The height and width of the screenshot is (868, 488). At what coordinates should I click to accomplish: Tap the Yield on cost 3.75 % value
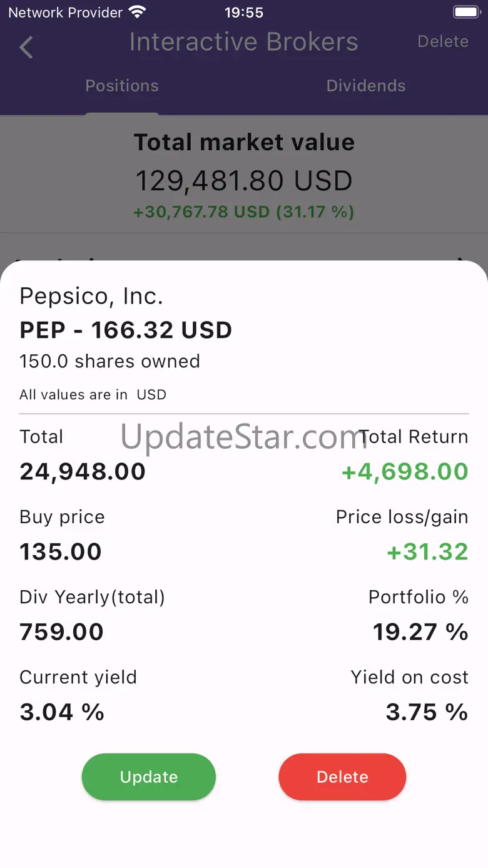pyautogui.click(x=427, y=712)
